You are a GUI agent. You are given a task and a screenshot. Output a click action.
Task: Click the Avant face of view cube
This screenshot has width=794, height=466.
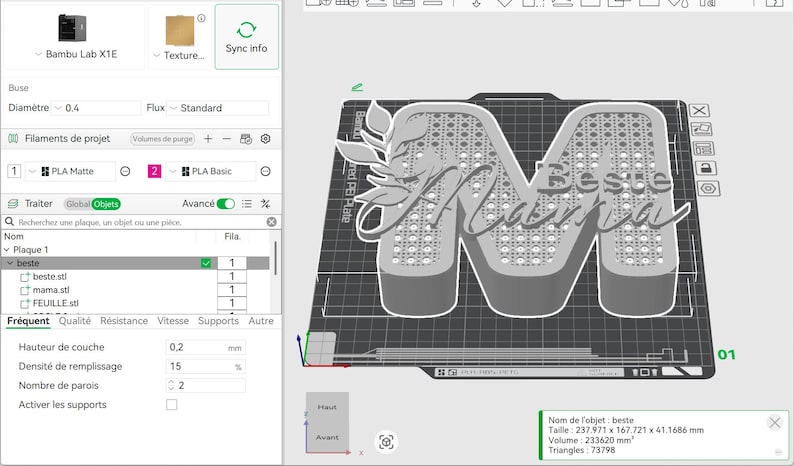[327, 437]
